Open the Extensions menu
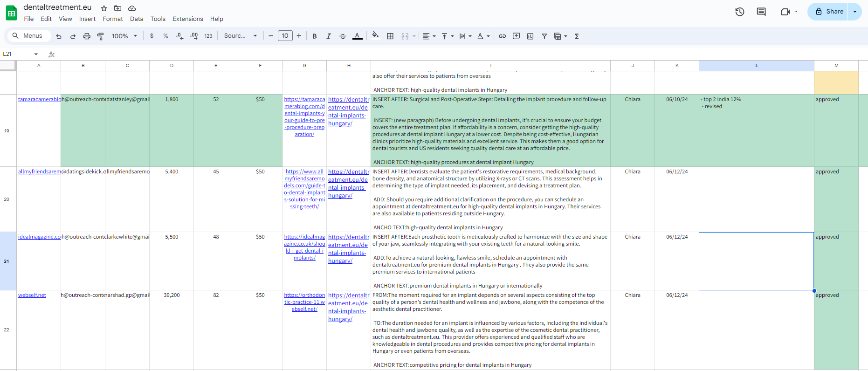This screenshot has height=371, width=868. pos(188,19)
